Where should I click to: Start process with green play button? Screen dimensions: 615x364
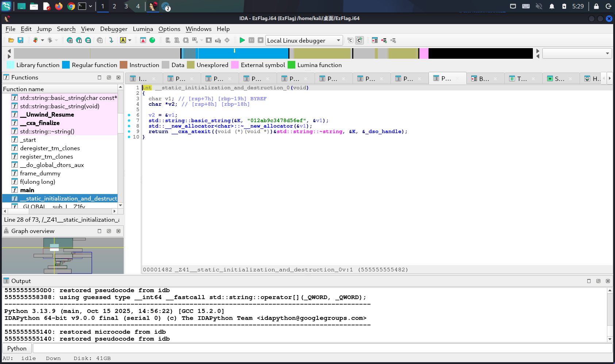tap(242, 40)
